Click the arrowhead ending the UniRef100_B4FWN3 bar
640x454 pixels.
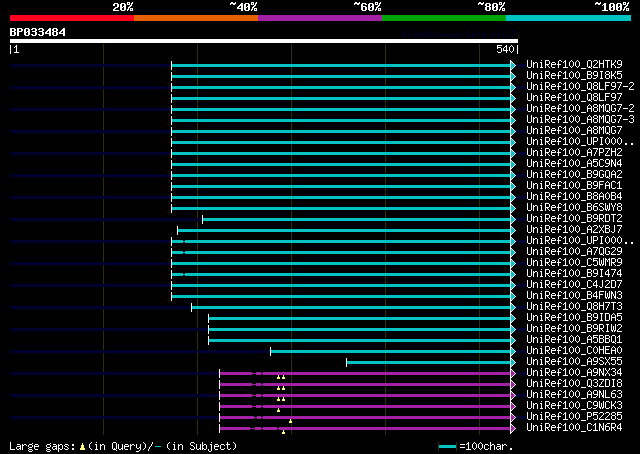click(x=513, y=296)
